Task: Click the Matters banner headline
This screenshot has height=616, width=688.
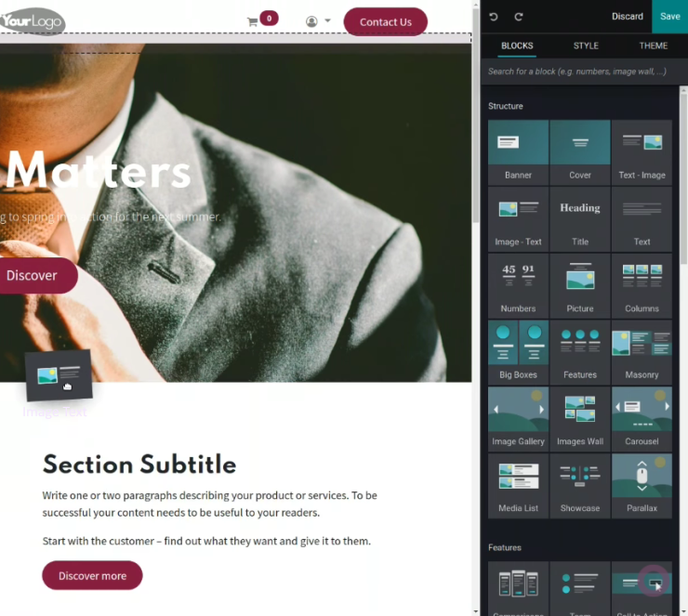Action: click(98, 170)
